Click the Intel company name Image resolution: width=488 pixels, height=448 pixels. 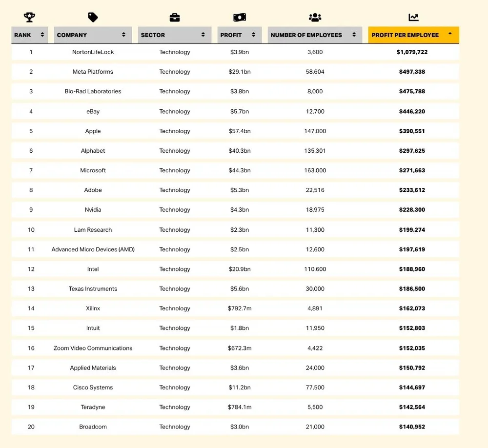point(93,269)
